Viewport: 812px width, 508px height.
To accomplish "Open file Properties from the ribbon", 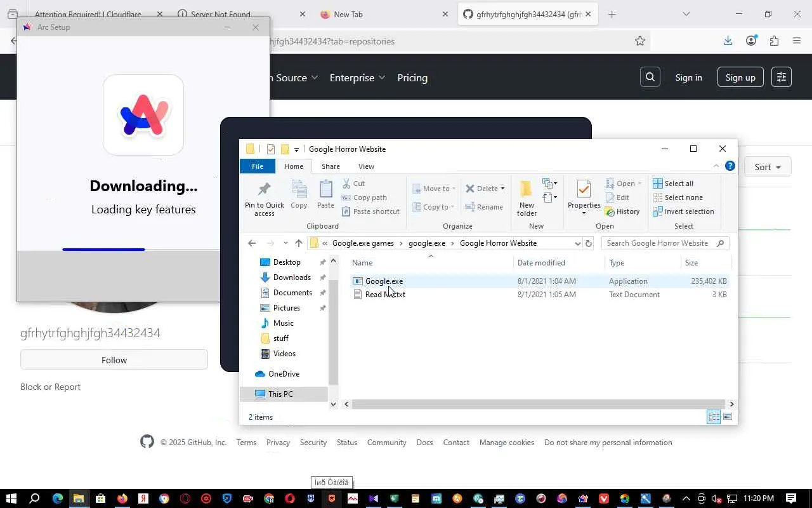I will 584,197.
